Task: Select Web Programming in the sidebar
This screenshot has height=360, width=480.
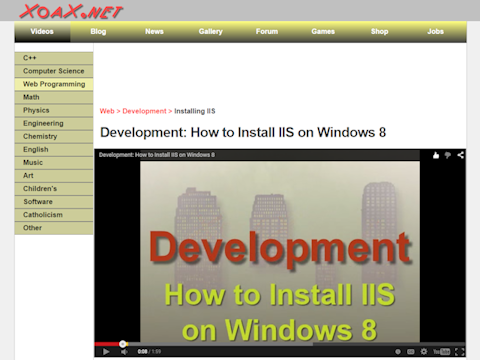Action: 54,84
